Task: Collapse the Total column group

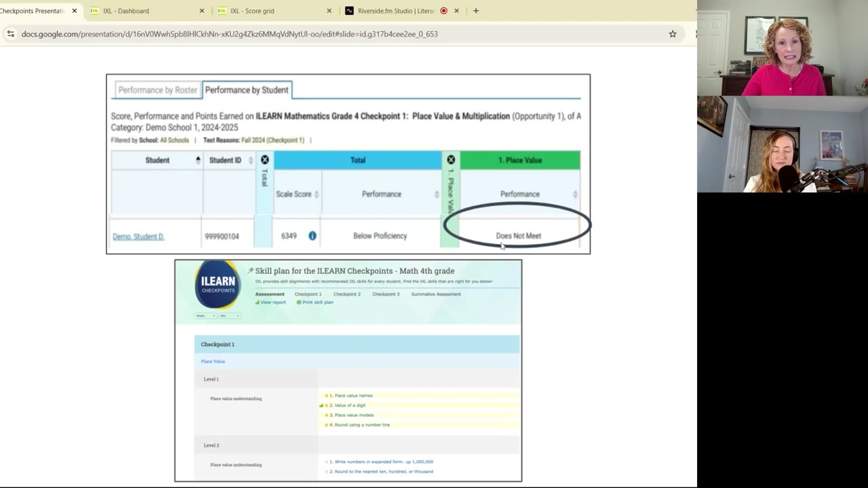Action: pyautogui.click(x=264, y=160)
